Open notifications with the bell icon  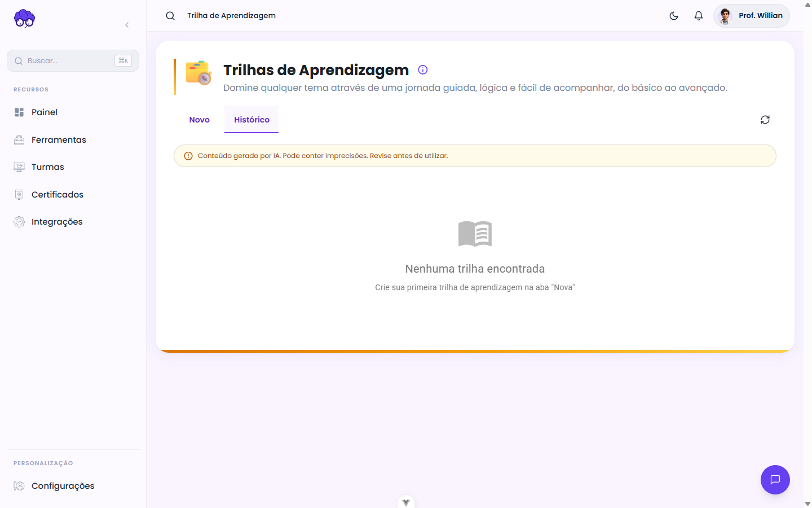click(699, 16)
